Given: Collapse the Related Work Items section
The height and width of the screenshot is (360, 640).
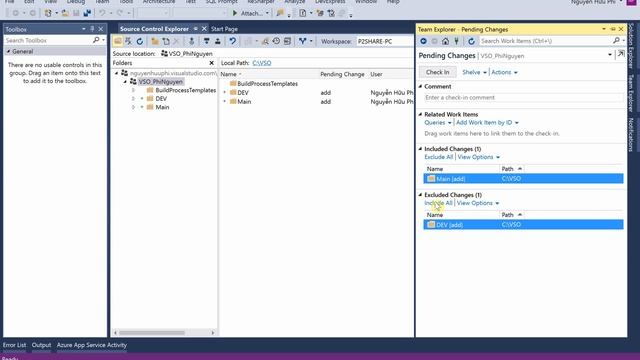Looking at the screenshot, I should 420,114.
